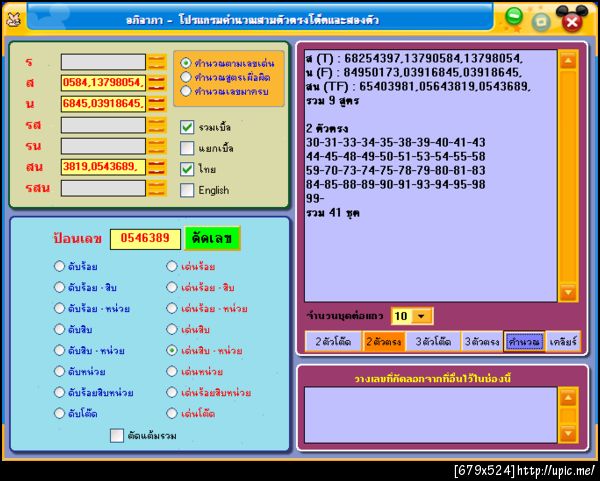Click the up arrow of paste-box scrollbar
The height and width of the screenshot is (481, 600).
tap(568, 398)
